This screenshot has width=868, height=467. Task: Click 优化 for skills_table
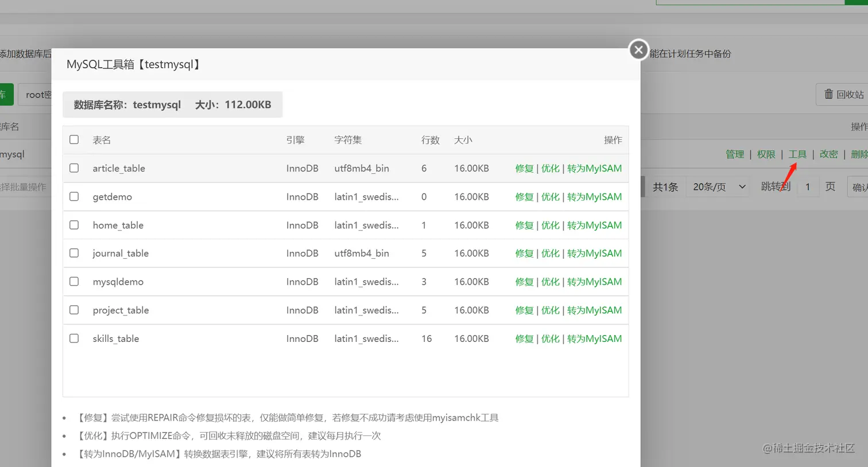pyautogui.click(x=550, y=338)
